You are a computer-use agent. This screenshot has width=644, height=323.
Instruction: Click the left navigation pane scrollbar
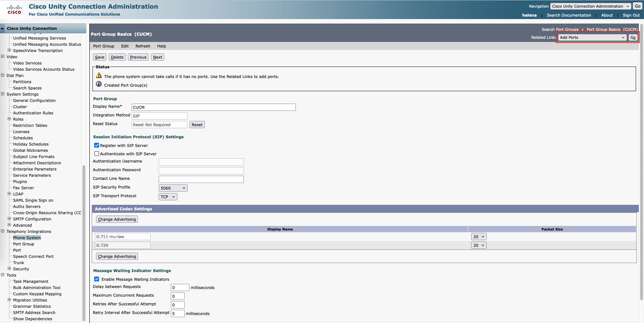pyautogui.click(x=84, y=243)
